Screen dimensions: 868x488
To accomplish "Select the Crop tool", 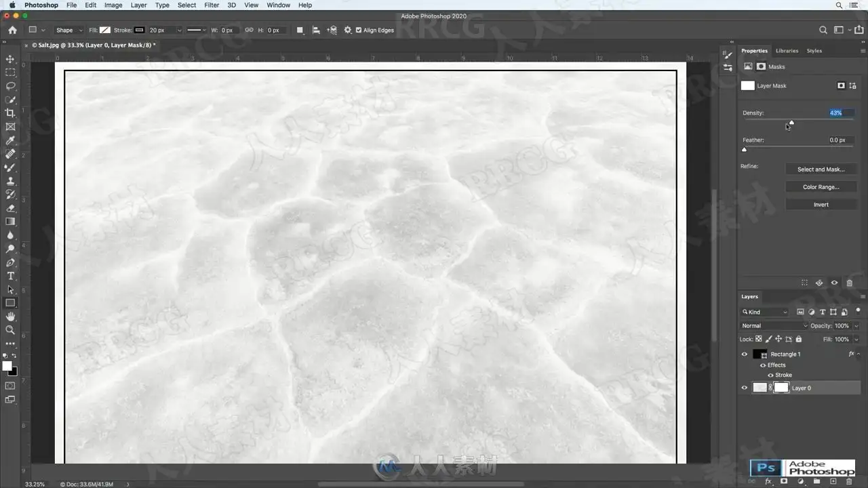I will pos(10,113).
